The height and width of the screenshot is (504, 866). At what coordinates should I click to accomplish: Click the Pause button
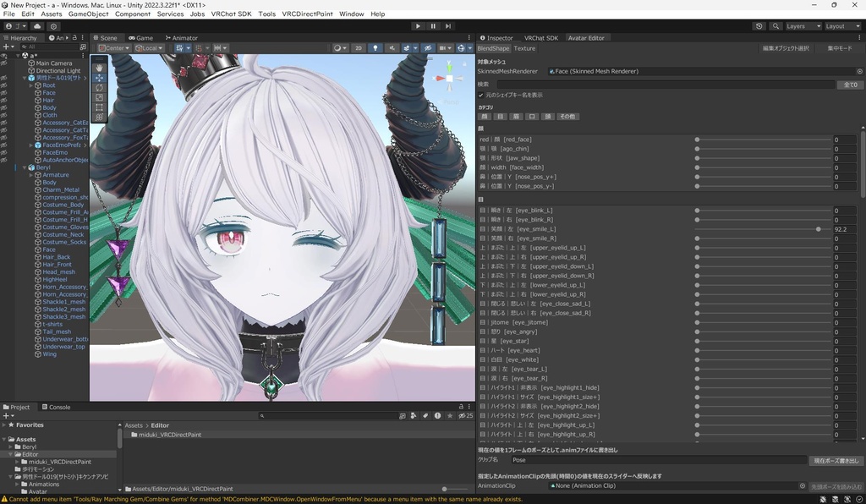coord(433,26)
